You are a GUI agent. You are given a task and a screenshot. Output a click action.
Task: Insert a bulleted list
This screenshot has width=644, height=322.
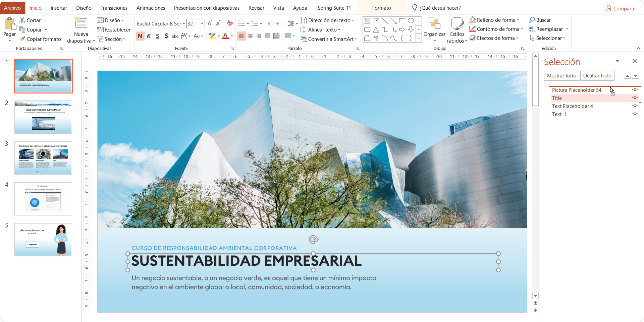point(241,23)
